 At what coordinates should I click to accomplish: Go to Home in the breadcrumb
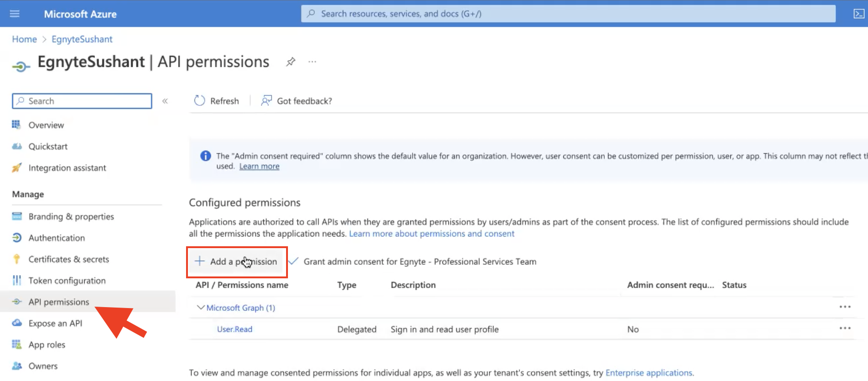24,39
